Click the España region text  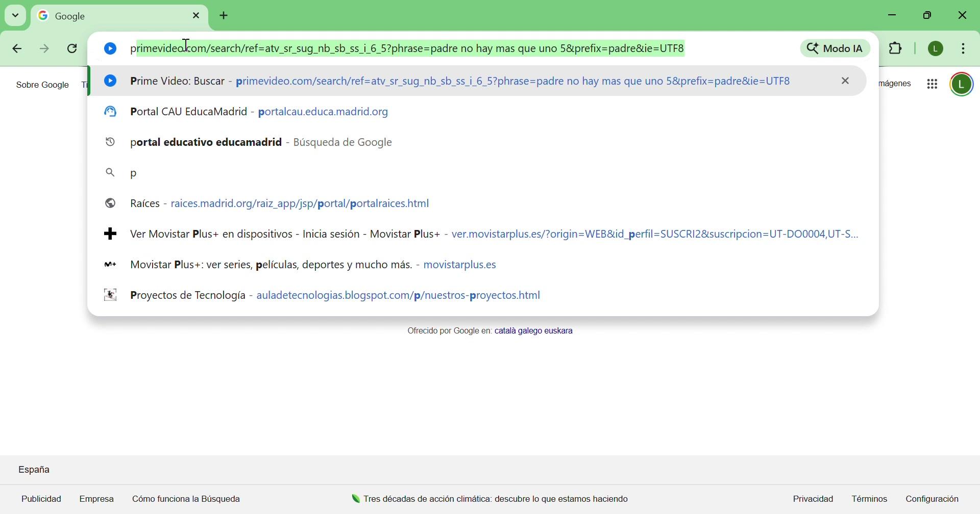[35, 470]
